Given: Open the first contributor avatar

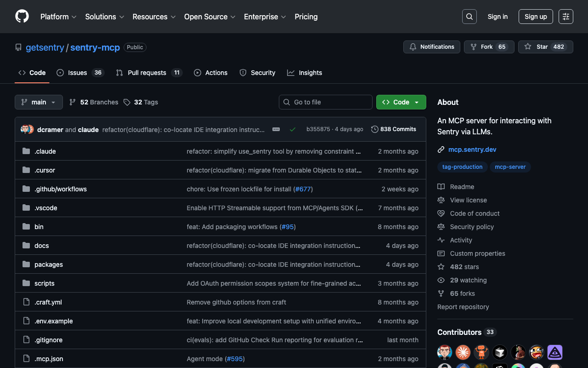Looking at the screenshot, I should tap(444, 352).
